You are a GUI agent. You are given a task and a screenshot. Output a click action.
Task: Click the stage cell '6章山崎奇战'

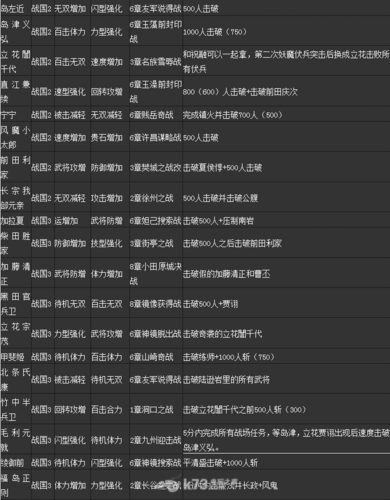click(x=151, y=357)
